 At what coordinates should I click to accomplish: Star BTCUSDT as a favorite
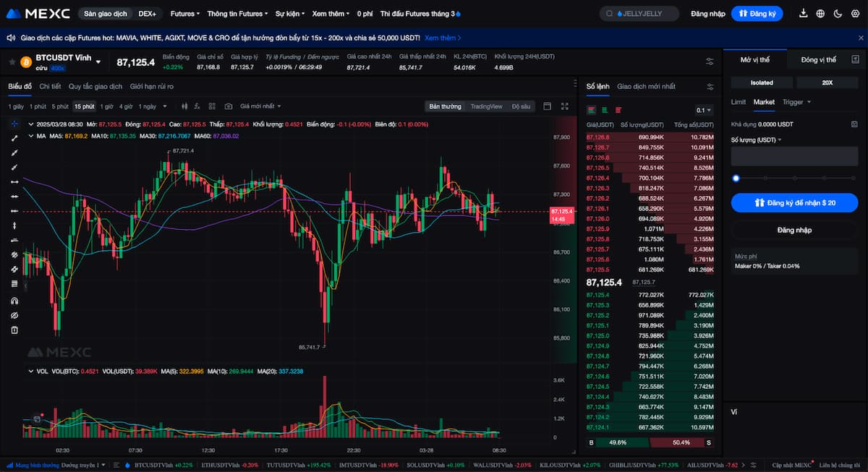point(12,62)
